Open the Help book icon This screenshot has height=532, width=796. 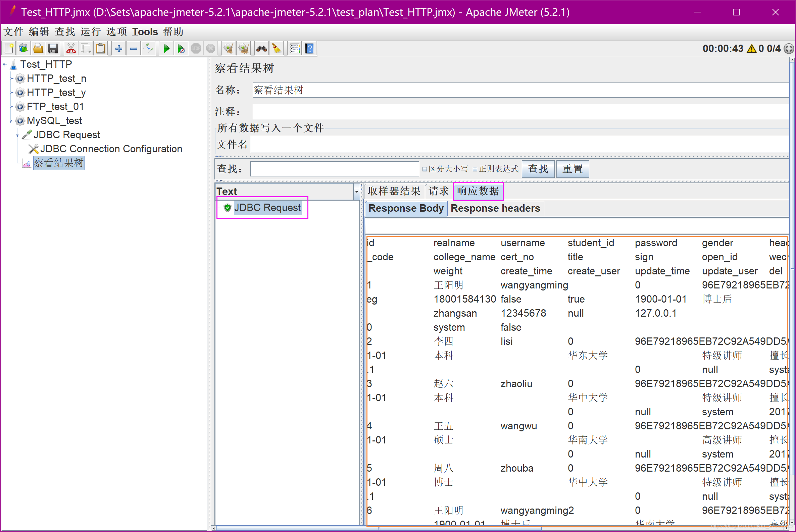(x=309, y=49)
